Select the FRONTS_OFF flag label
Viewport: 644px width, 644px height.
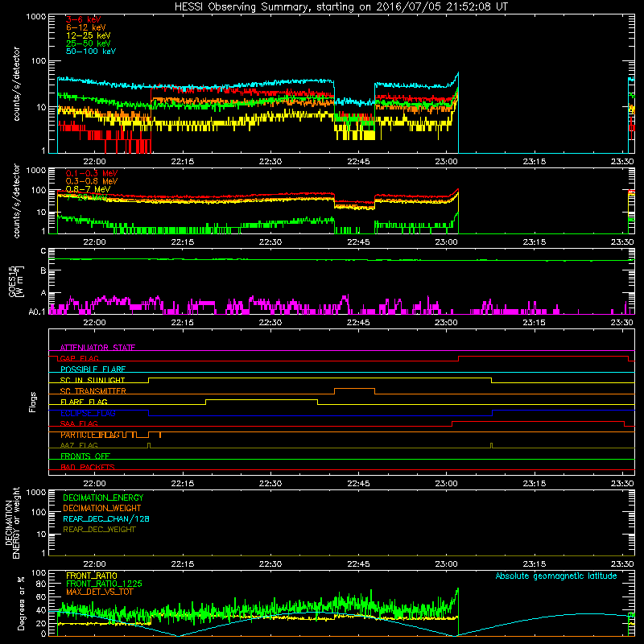coord(85,456)
